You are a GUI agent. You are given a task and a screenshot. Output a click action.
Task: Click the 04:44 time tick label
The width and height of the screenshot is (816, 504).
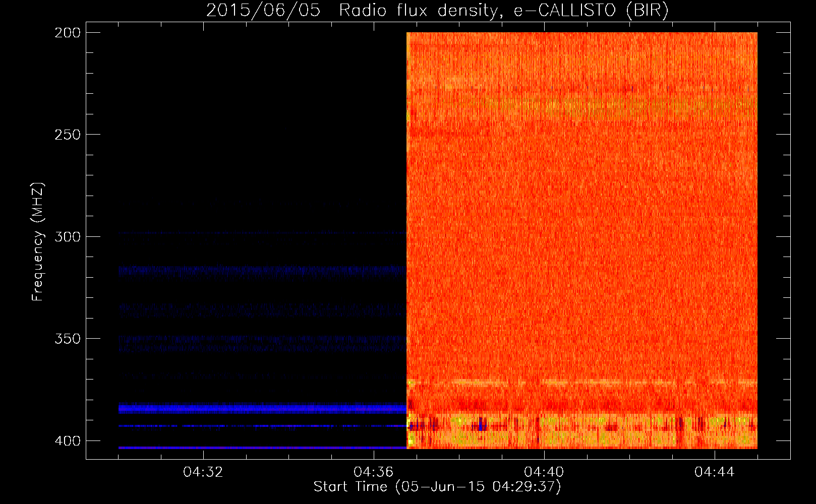(715, 472)
